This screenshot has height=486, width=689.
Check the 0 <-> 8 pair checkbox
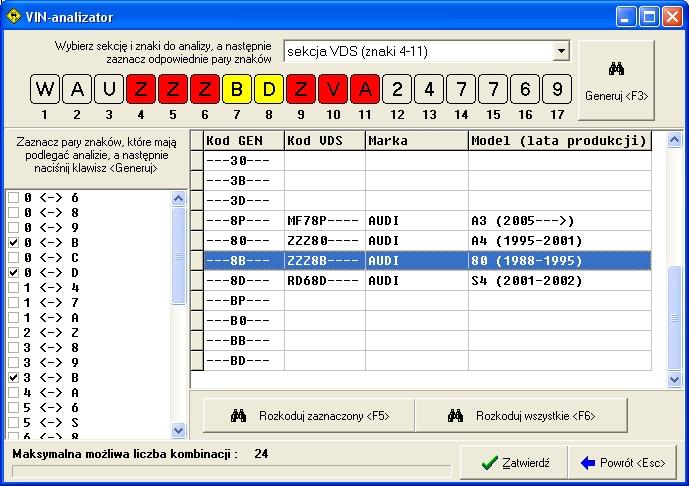click(14, 212)
